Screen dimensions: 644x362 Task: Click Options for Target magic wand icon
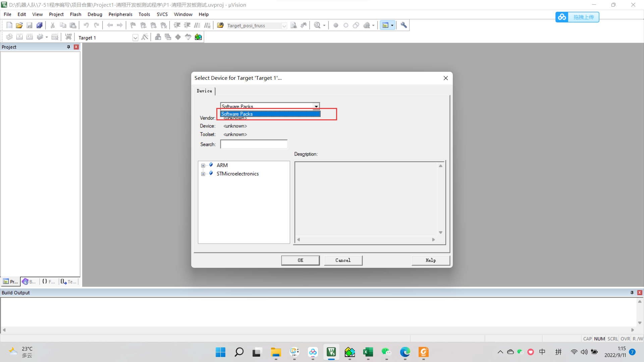coord(145,37)
